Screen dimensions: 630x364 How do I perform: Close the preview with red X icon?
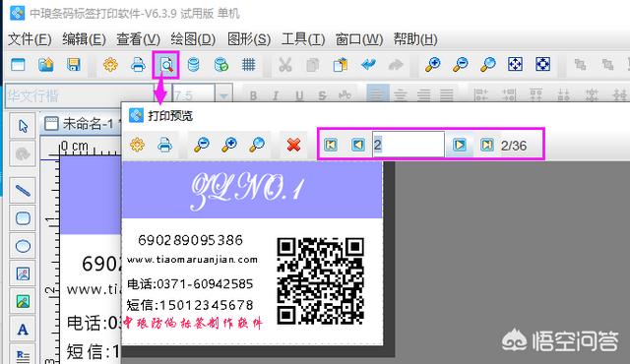[293, 145]
